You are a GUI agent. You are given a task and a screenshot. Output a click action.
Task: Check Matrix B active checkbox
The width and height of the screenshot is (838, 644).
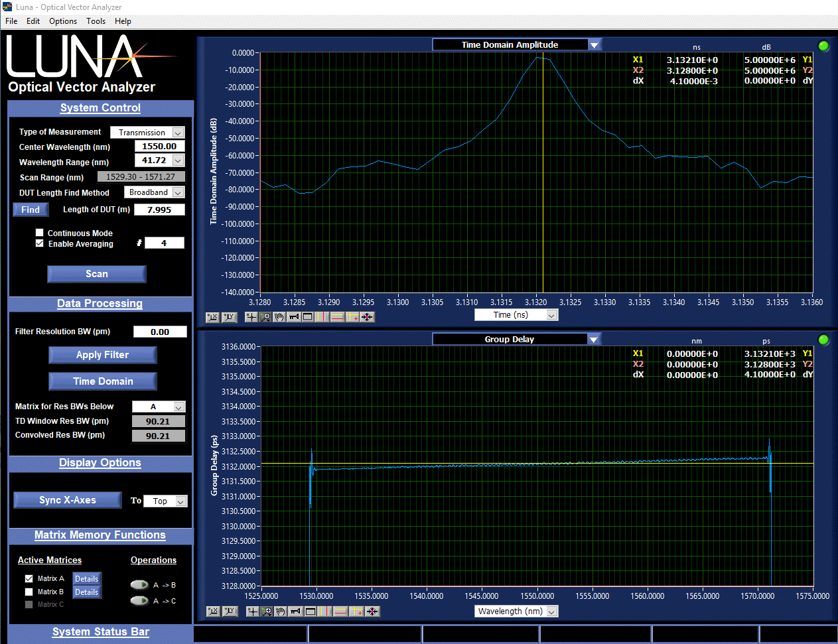29,592
